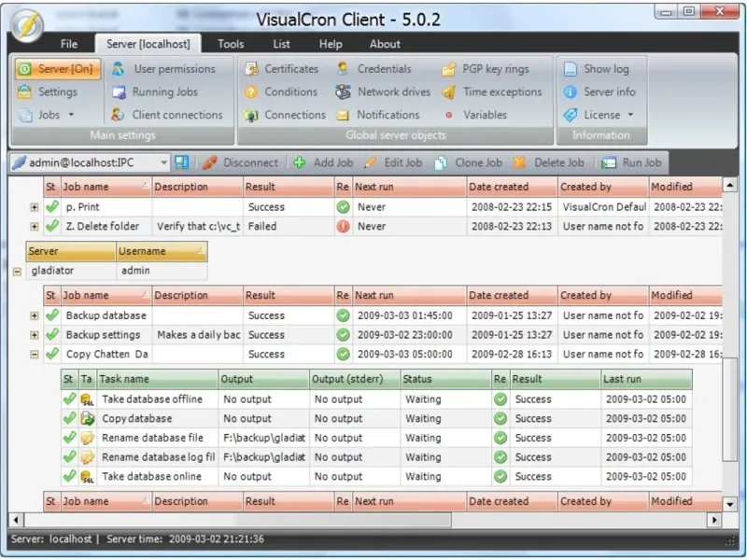Click the connection window icon beside the combo box
Screen dimensions: 747x560
181,162
